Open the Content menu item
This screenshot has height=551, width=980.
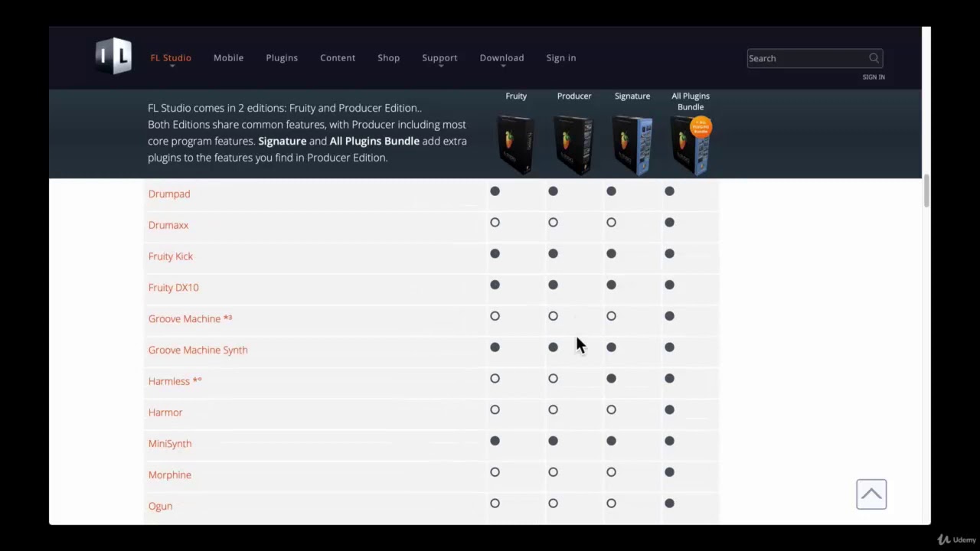338,57
